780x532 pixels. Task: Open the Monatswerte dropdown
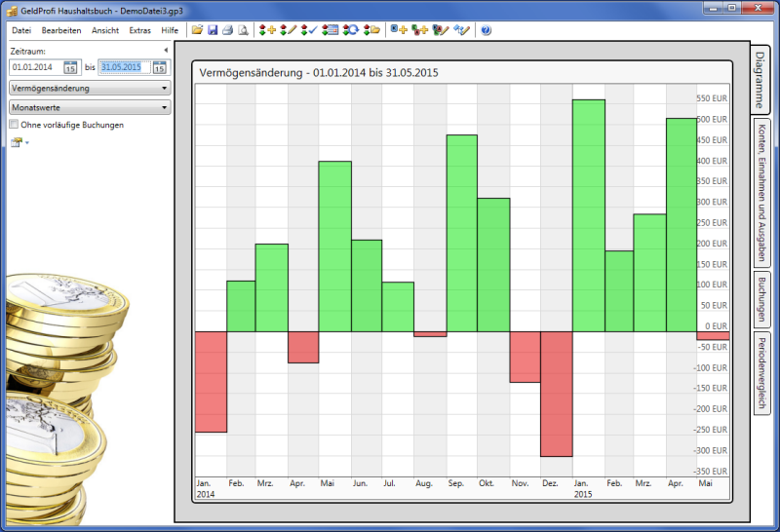tap(89, 107)
